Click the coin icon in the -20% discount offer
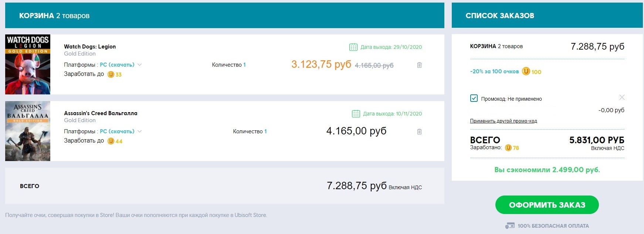 click(x=526, y=71)
